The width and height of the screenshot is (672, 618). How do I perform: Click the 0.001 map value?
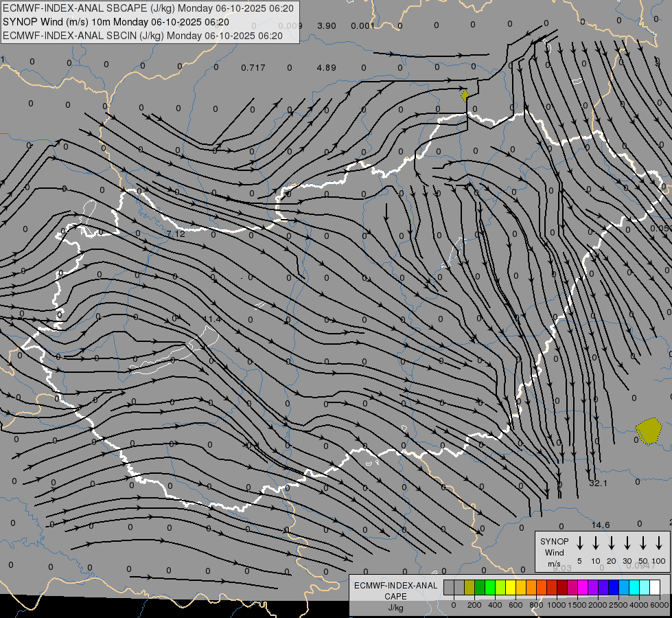coord(362,25)
